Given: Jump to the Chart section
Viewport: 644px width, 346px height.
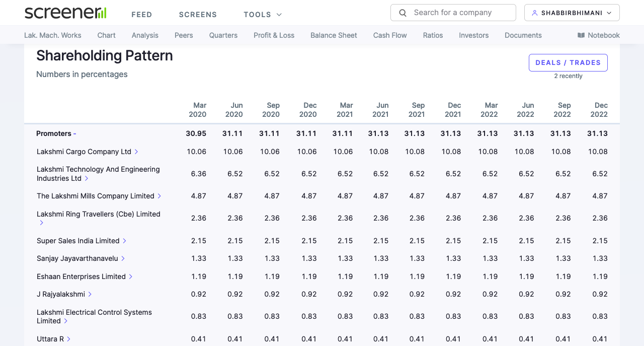Looking at the screenshot, I should pos(107,35).
